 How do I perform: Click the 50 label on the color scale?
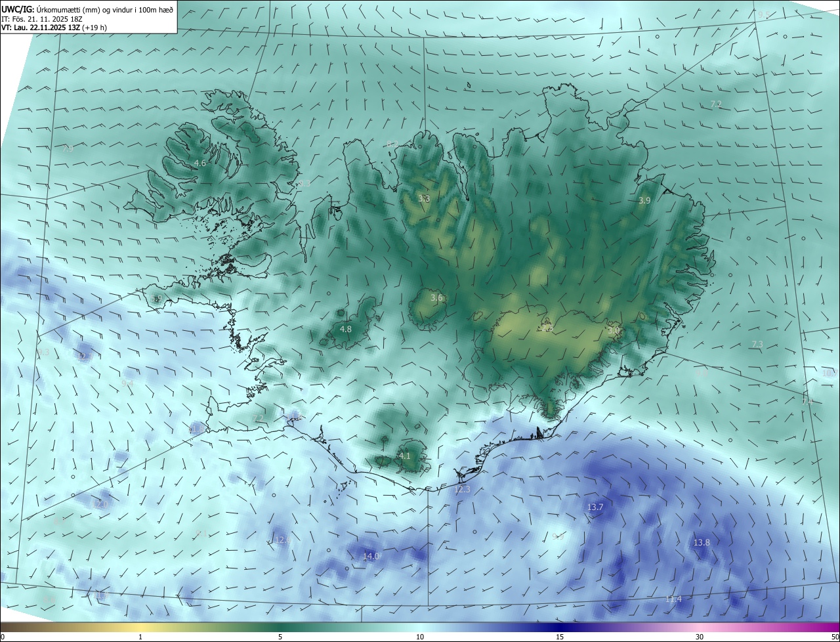click(835, 637)
